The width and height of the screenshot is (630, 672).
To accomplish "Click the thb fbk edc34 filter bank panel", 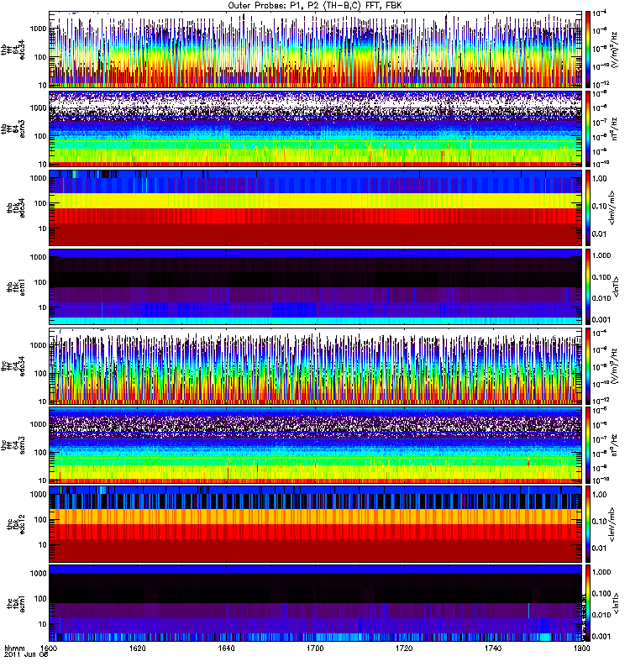I will pyautogui.click(x=316, y=207).
